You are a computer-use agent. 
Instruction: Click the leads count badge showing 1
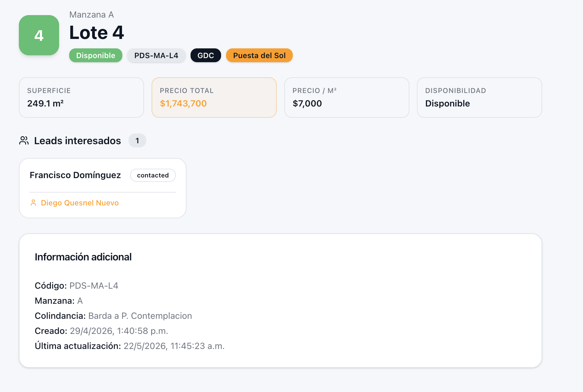pos(137,140)
